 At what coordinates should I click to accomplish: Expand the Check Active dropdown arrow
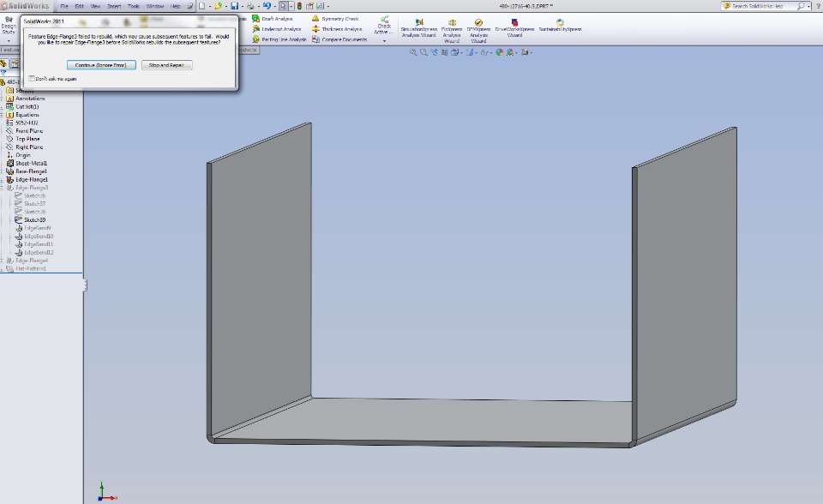pos(384,41)
